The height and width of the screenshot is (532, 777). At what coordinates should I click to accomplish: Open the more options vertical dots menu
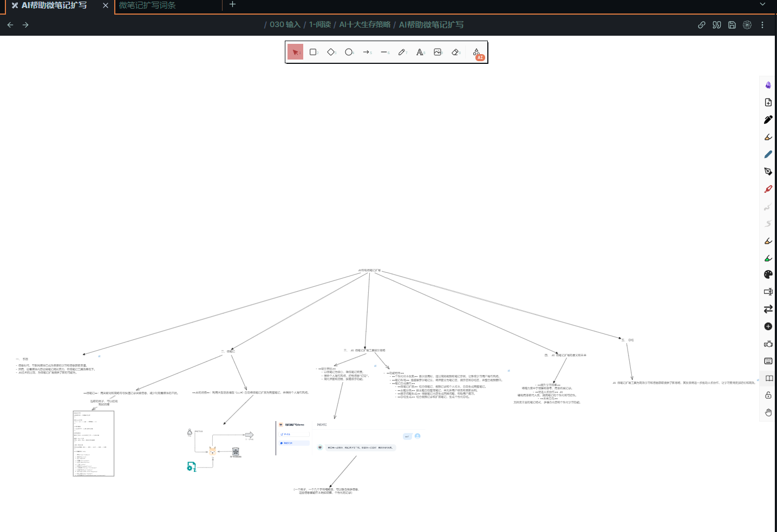tap(762, 25)
